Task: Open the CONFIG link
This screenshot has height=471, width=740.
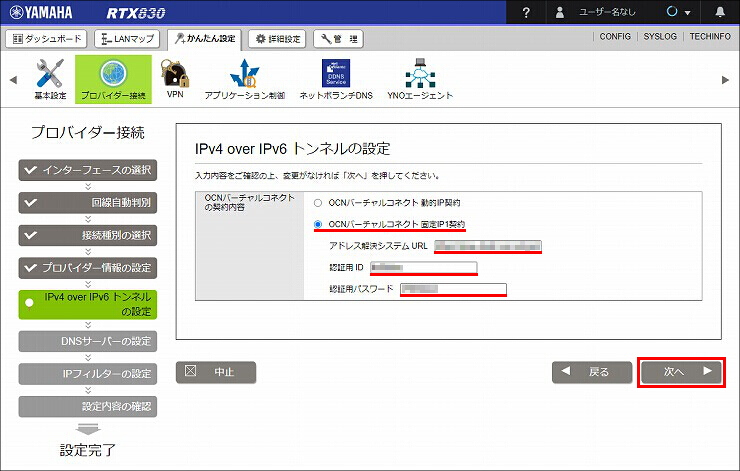Action: [615, 36]
